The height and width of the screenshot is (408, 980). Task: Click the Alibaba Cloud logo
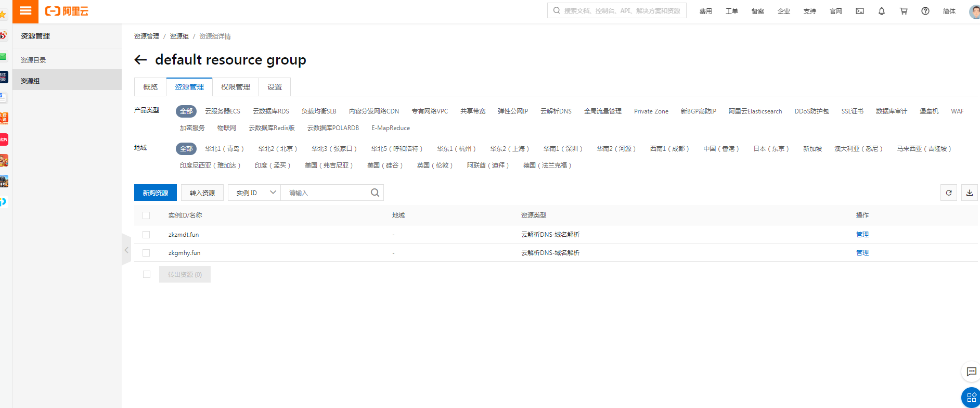tap(67, 11)
